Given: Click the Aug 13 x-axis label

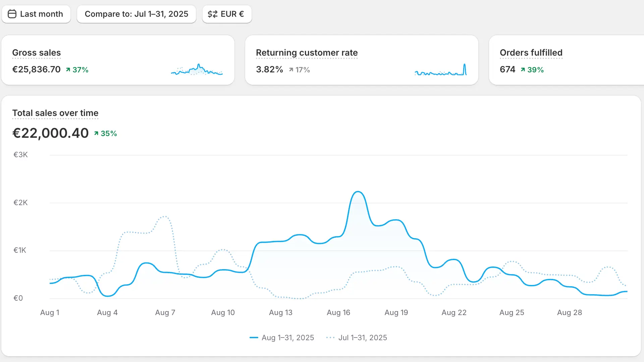Looking at the screenshot, I should click(x=281, y=312).
